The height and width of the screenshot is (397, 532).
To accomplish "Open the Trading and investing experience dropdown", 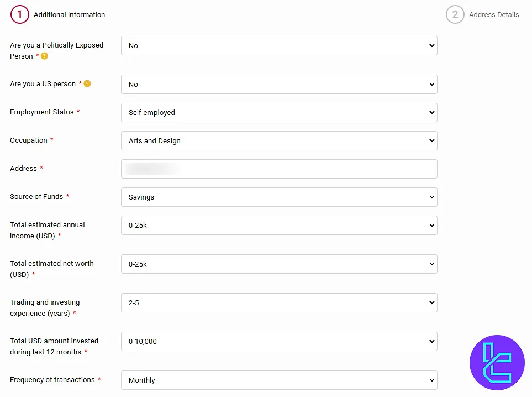I will pyautogui.click(x=279, y=302).
